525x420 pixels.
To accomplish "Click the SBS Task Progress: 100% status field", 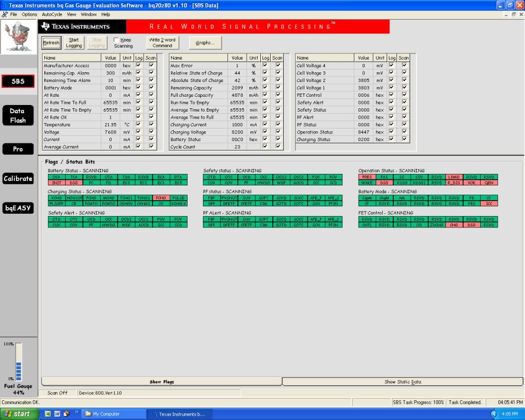I will coord(418,402).
